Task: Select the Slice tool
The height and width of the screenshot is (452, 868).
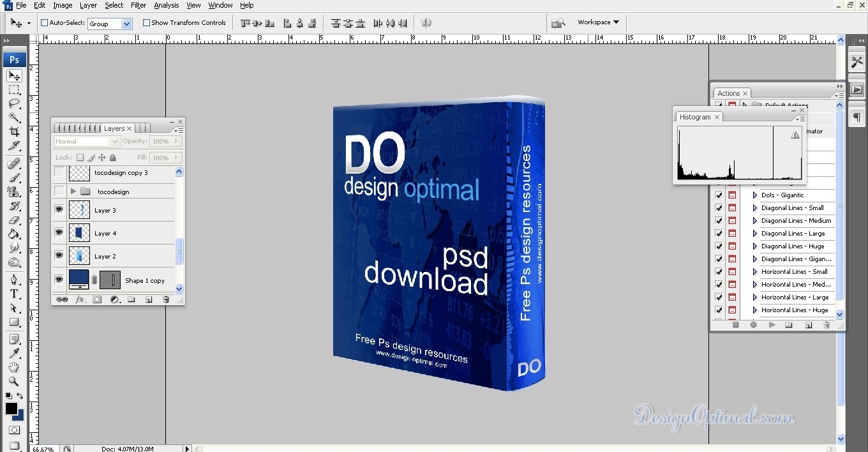Action: [14, 146]
